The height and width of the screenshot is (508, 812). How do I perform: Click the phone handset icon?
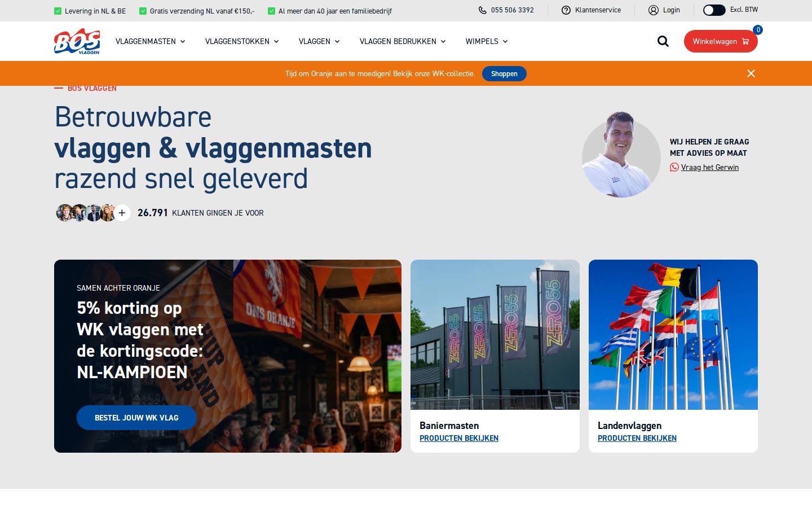(483, 10)
